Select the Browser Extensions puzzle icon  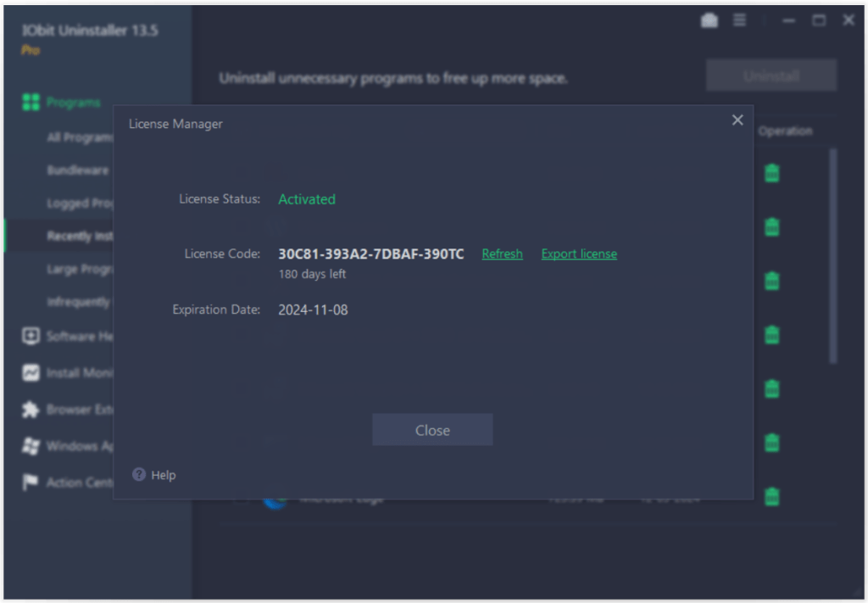(31, 410)
